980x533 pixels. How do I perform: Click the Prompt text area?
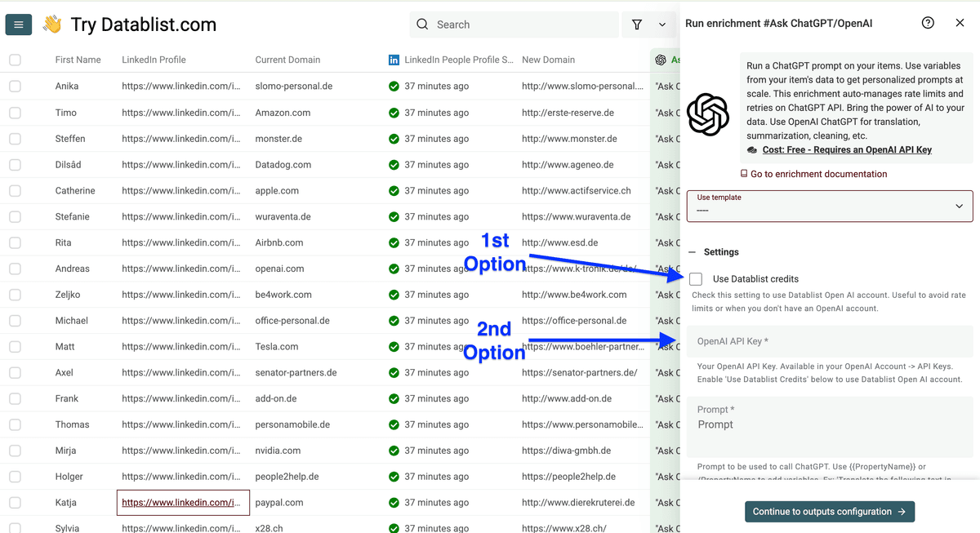click(x=830, y=427)
